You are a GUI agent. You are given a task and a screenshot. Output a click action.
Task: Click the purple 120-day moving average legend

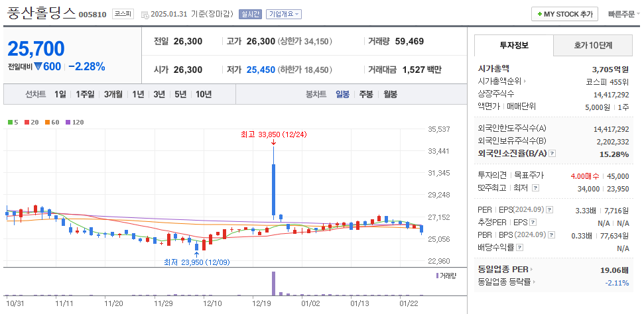click(74, 122)
